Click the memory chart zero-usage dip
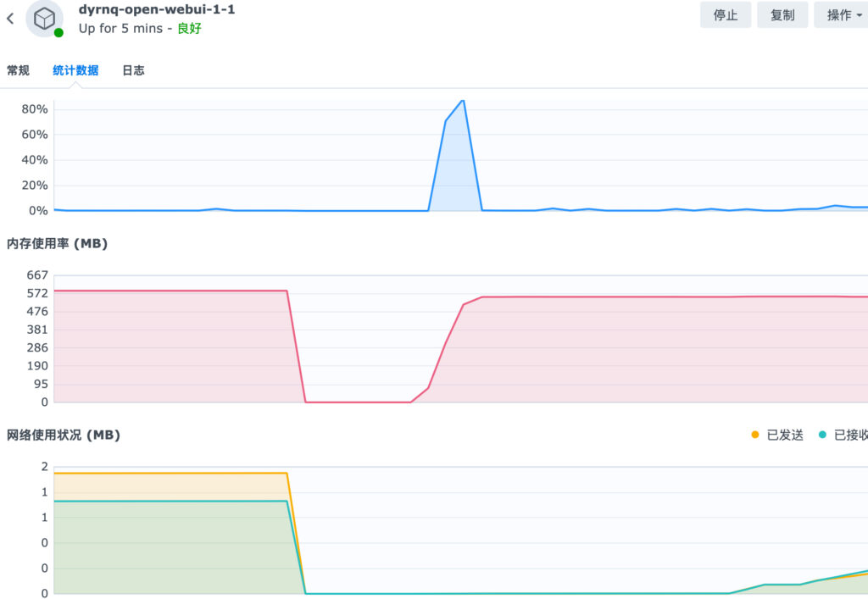 pos(358,402)
